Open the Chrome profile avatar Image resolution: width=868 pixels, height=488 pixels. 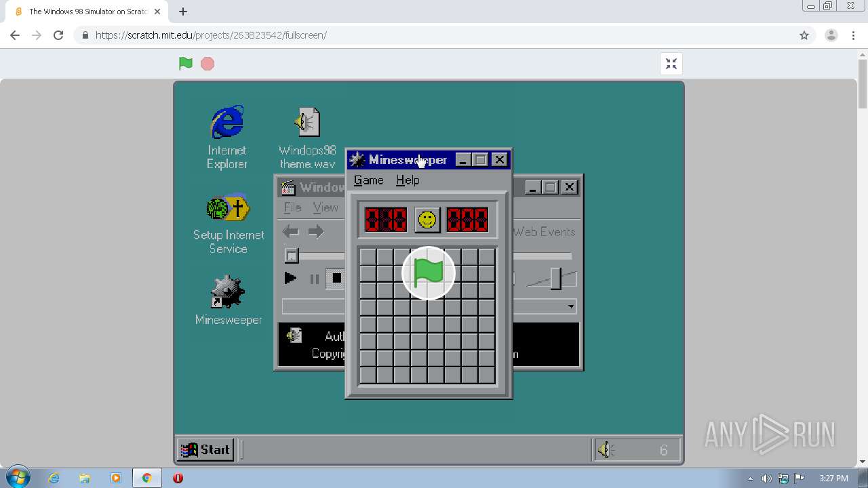pos(831,35)
